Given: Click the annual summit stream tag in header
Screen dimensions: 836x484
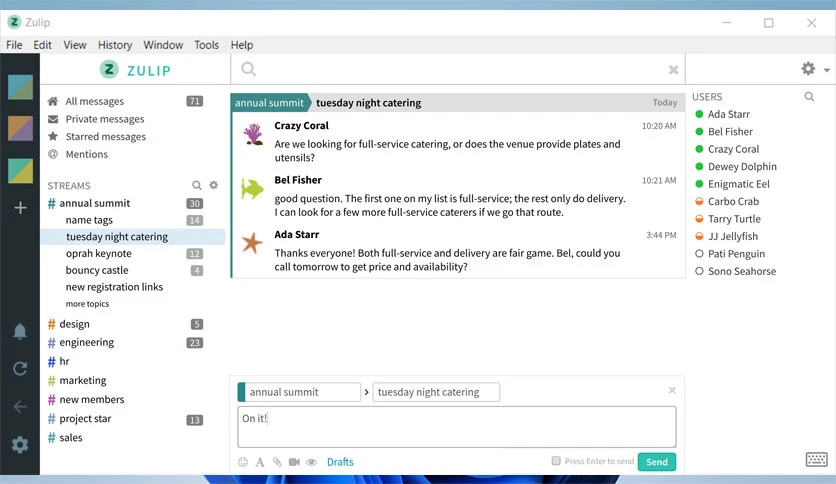Looking at the screenshot, I should [x=269, y=102].
